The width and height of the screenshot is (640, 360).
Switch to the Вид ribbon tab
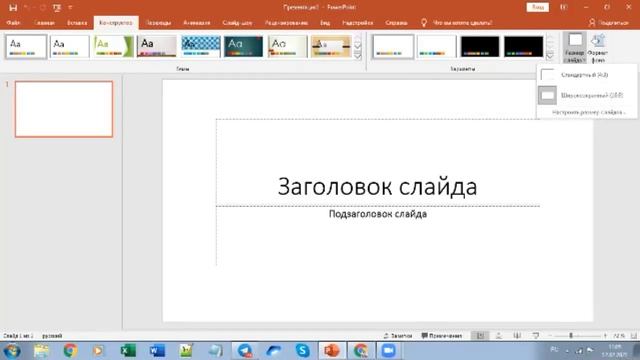[x=325, y=23]
